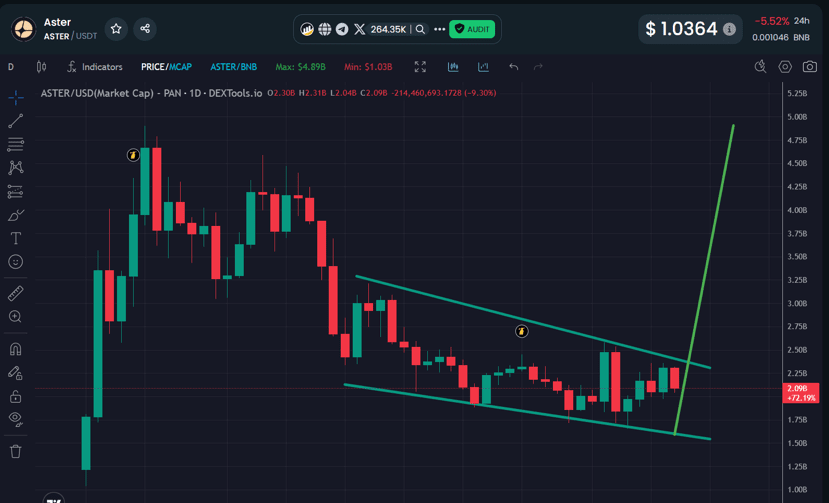
Task: Click the blue bar chart icon in toolbar
Action: 453,67
